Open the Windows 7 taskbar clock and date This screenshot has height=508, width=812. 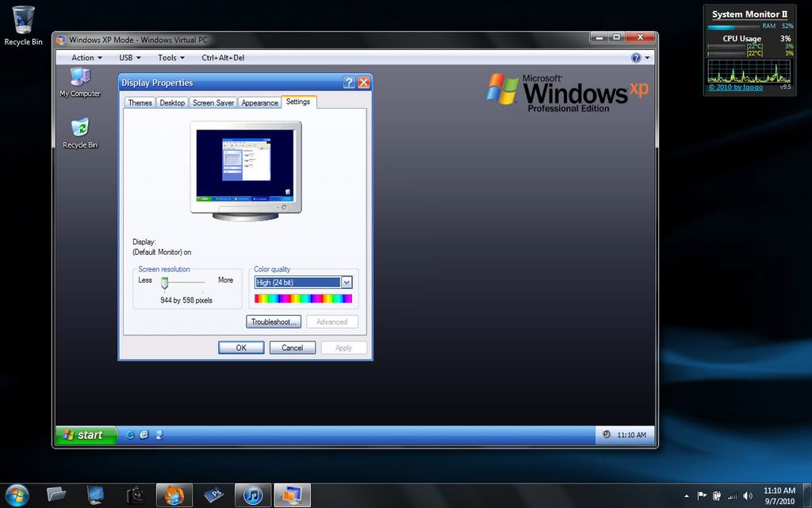(x=779, y=495)
